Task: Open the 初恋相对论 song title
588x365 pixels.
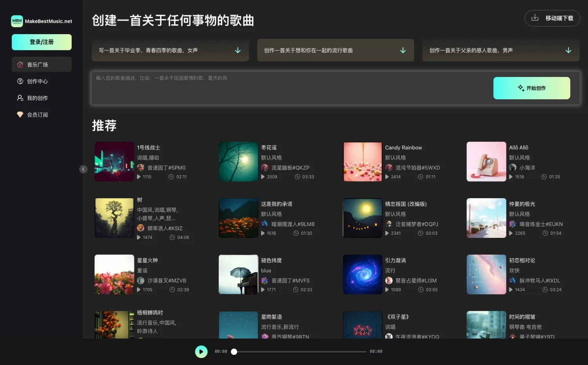Action: tap(522, 261)
